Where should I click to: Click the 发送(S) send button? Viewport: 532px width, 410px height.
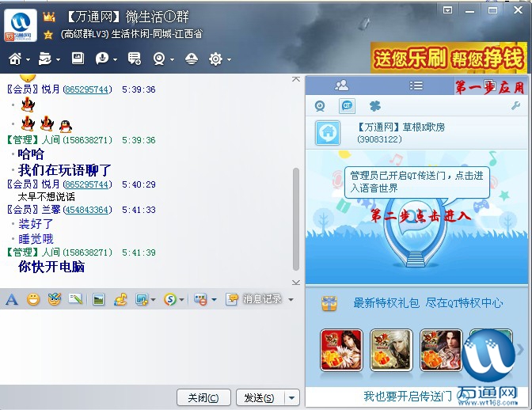[x=259, y=397]
